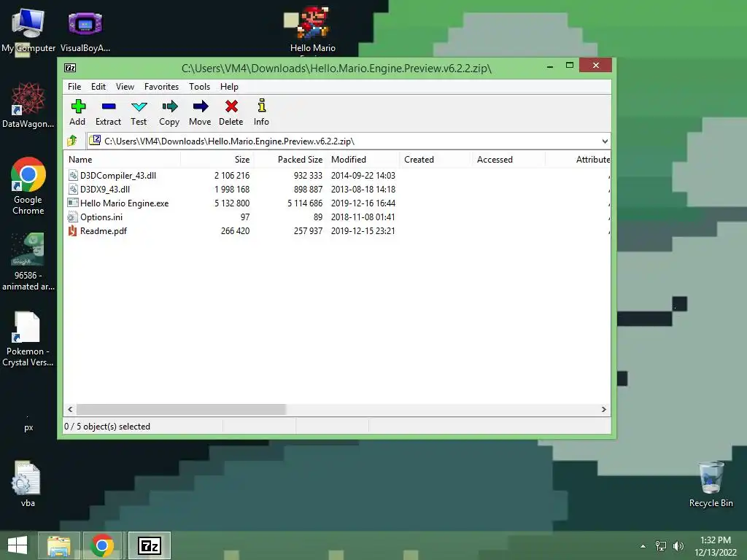Screen dimensions: 747x560
Task: Click the horizontal scrollbar thumb
Action: 181,410
